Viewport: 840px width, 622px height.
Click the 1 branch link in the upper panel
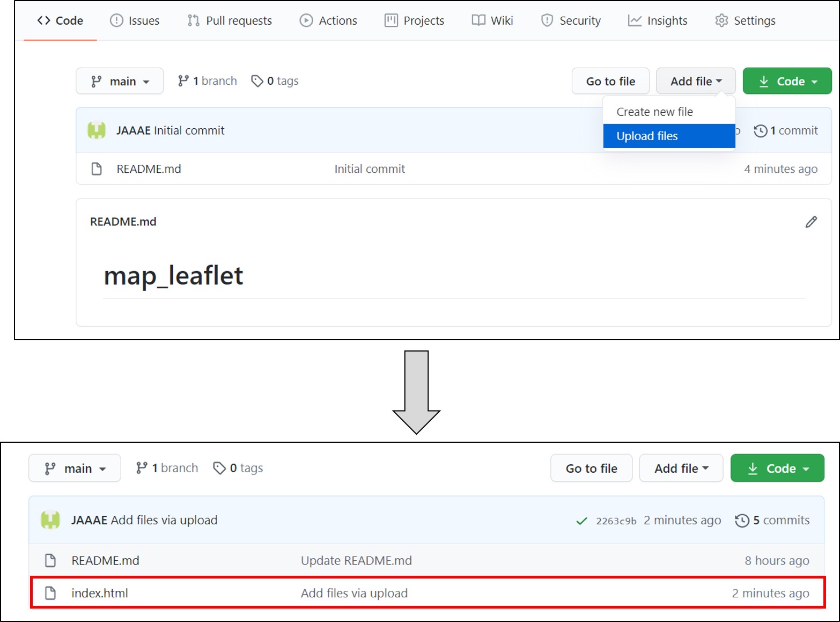coord(208,81)
